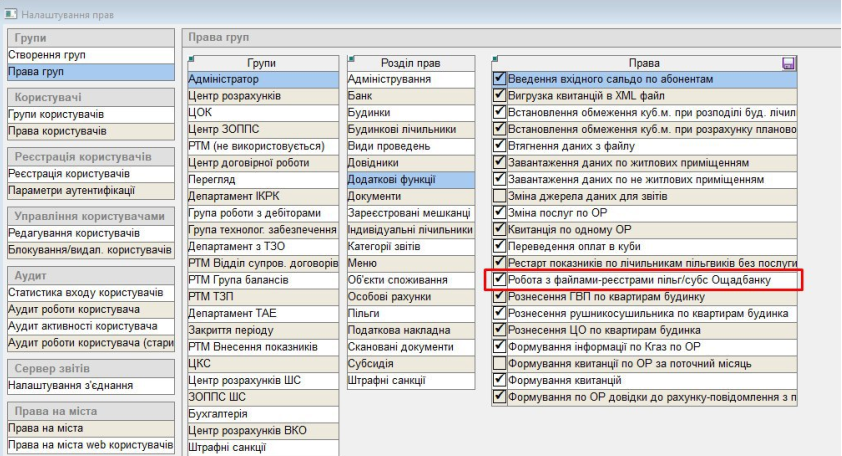Select 'Бухгалтерія' group in the list
Image resolution: width=842 pixels, height=456 pixels.
[219, 414]
